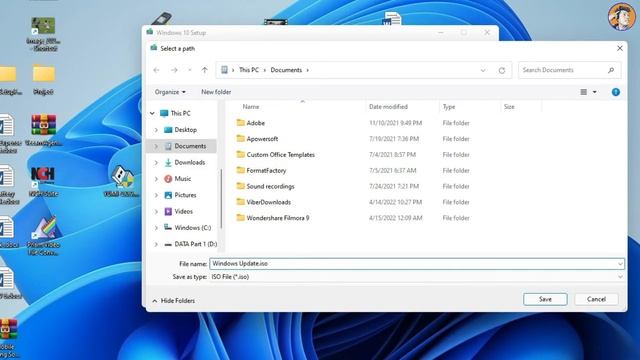Select the Apowersoft folder icon
This screenshot has width=640, height=360.
pyautogui.click(x=240, y=138)
